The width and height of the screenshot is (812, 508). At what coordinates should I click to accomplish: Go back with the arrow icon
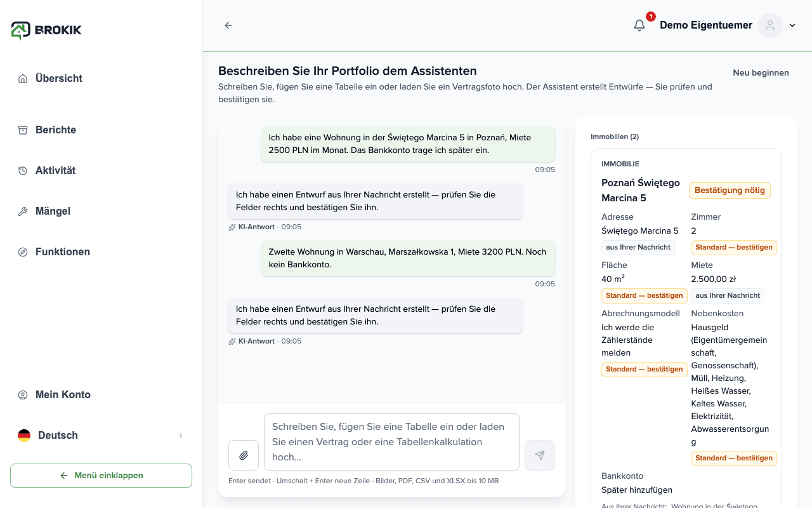click(228, 25)
